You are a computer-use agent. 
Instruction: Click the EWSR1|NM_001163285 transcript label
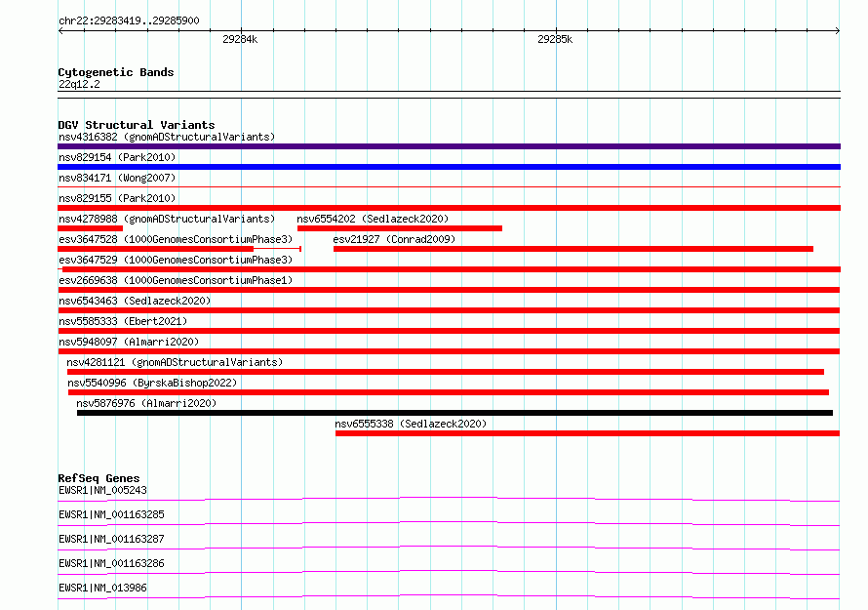point(111,514)
